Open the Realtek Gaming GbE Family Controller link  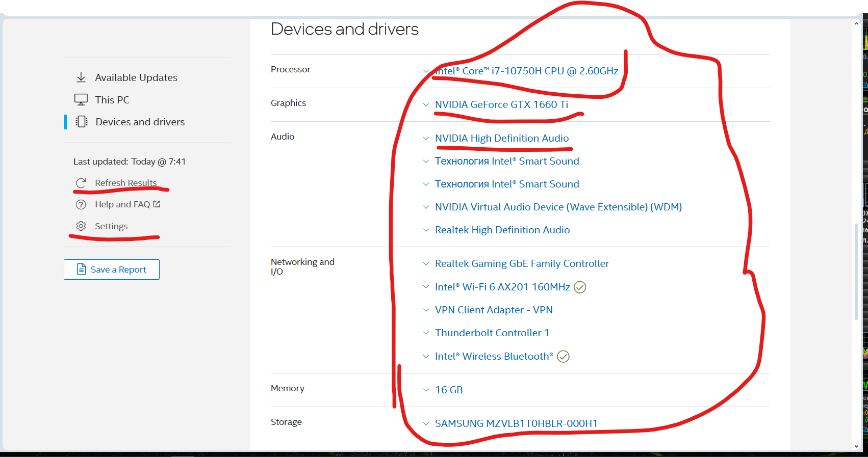[522, 263]
